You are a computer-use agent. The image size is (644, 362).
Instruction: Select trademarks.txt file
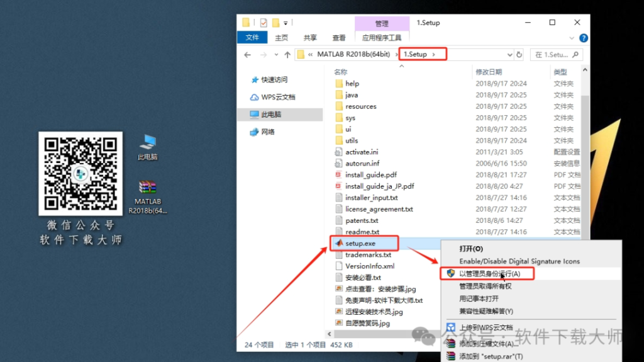[368, 255]
